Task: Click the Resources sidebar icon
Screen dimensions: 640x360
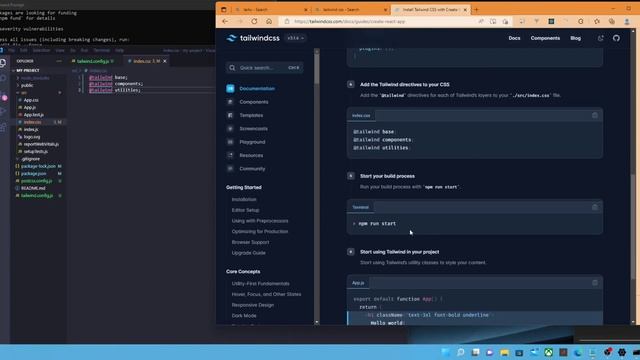Action: tap(230, 155)
